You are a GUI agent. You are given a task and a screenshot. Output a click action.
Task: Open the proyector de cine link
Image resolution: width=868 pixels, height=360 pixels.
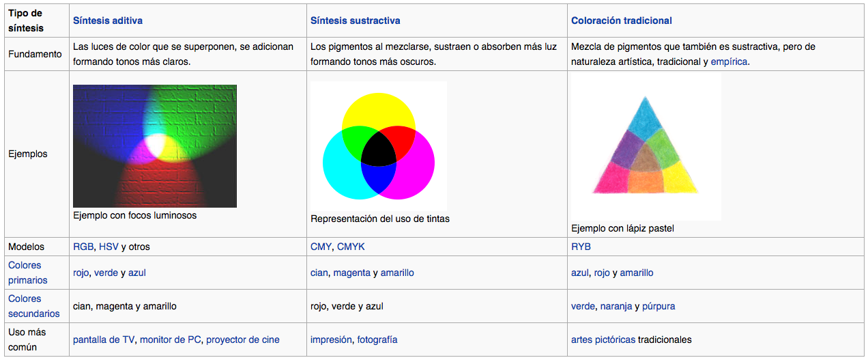[x=243, y=340]
